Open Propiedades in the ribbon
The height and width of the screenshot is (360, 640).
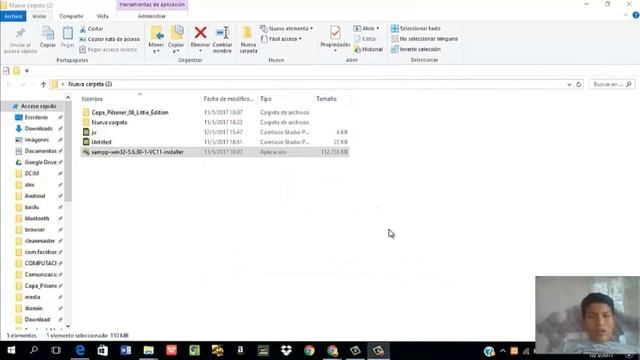point(335,39)
